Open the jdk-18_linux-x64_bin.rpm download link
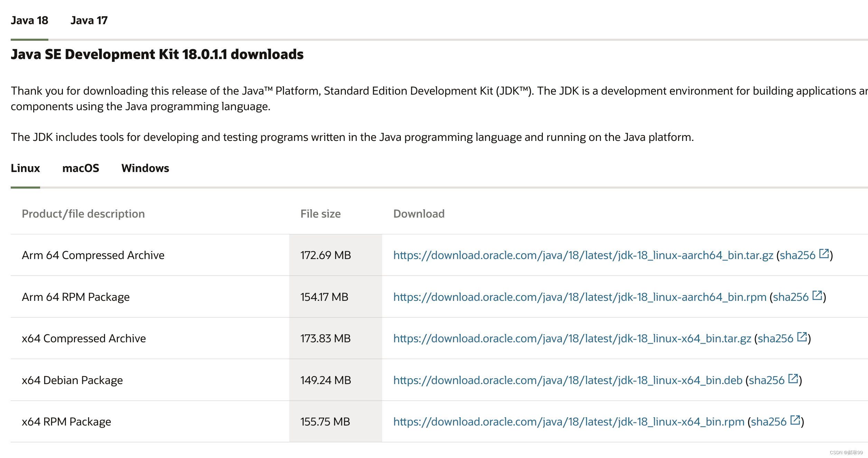 point(569,422)
